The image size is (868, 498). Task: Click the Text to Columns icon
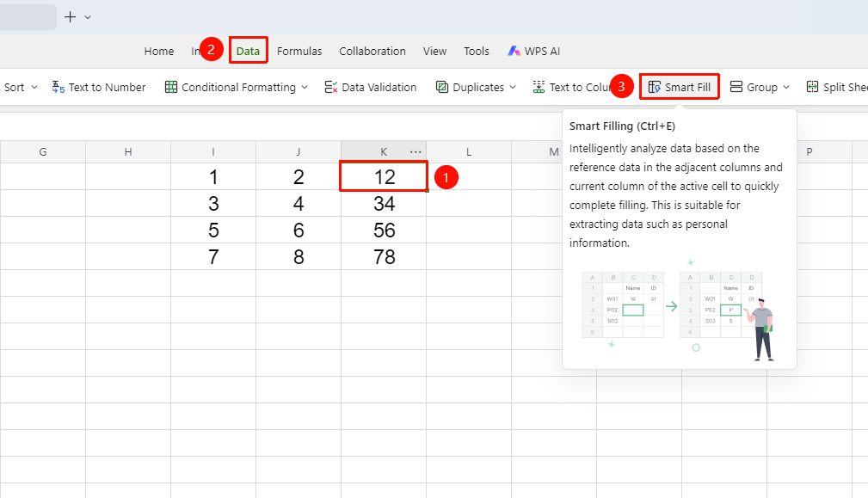[x=539, y=88]
